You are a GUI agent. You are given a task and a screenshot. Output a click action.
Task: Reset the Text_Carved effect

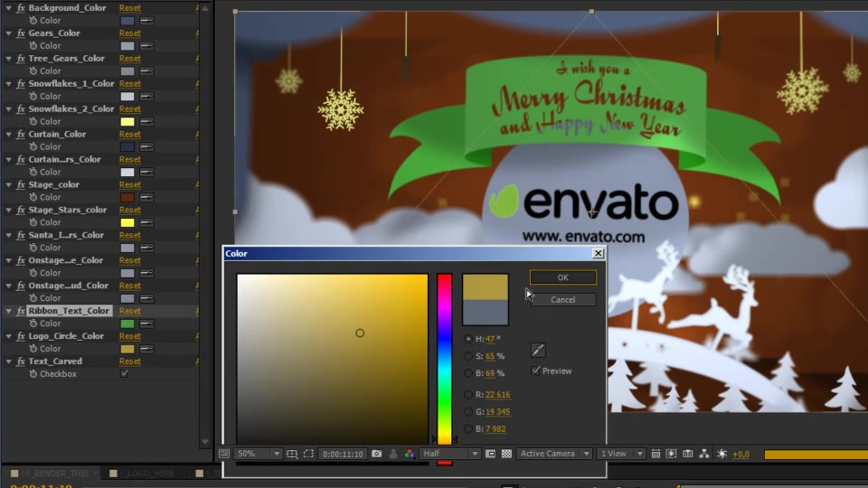(x=130, y=361)
